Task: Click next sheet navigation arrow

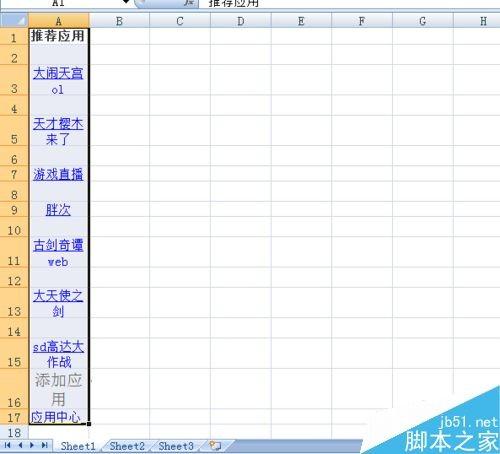Action: pyautogui.click(x=32, y=445)
